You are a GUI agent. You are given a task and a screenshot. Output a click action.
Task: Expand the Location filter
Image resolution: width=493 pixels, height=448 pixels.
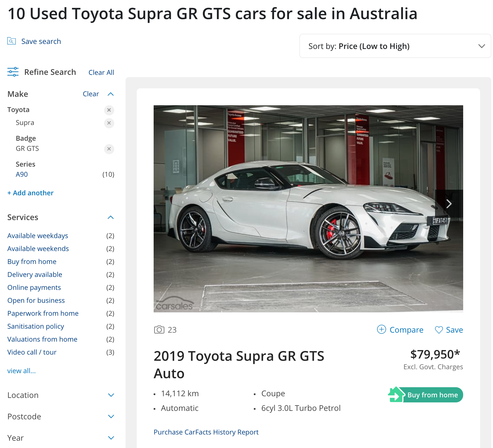coord(60,395)
